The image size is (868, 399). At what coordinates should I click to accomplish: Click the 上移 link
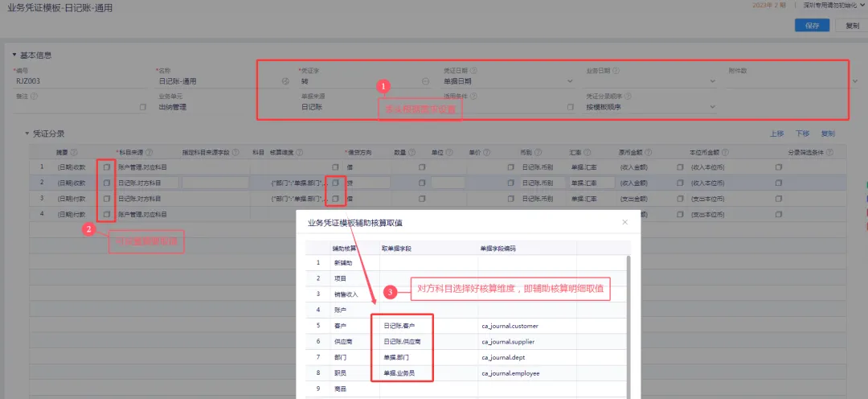[776, 134]
